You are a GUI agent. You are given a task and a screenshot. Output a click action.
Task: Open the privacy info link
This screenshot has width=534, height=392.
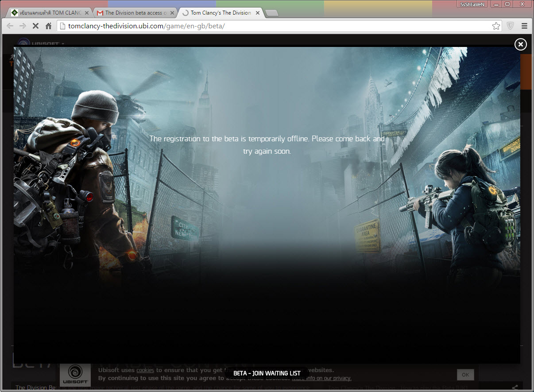[x=321, y=378]
